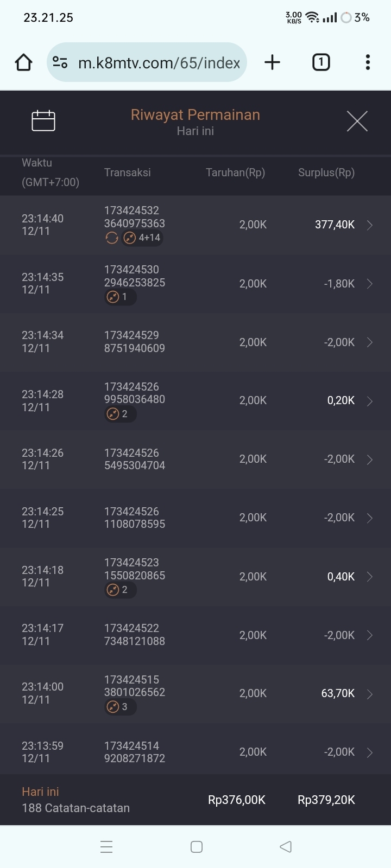Image resolution: width=391 pixels, height=868 pixels.
Task: Tap the free-spin refresh icon on 23:14:40 row
Action: pos(112,238)
